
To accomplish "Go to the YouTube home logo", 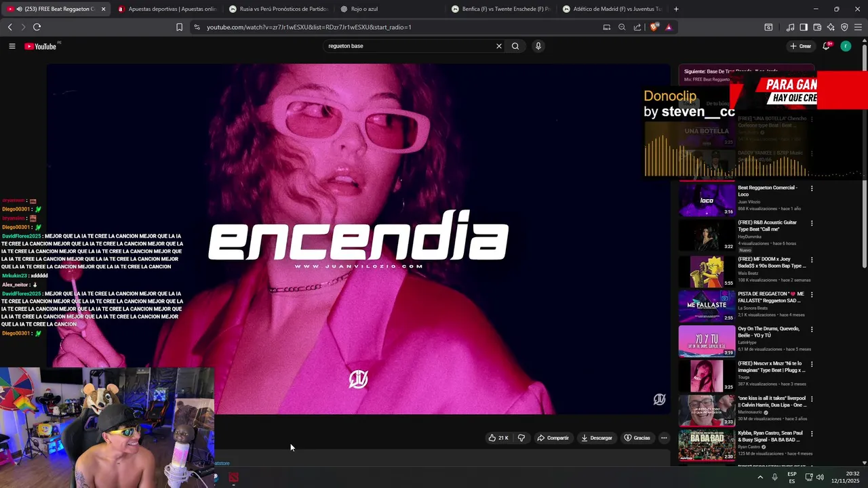I will click(x=41, y=46).
